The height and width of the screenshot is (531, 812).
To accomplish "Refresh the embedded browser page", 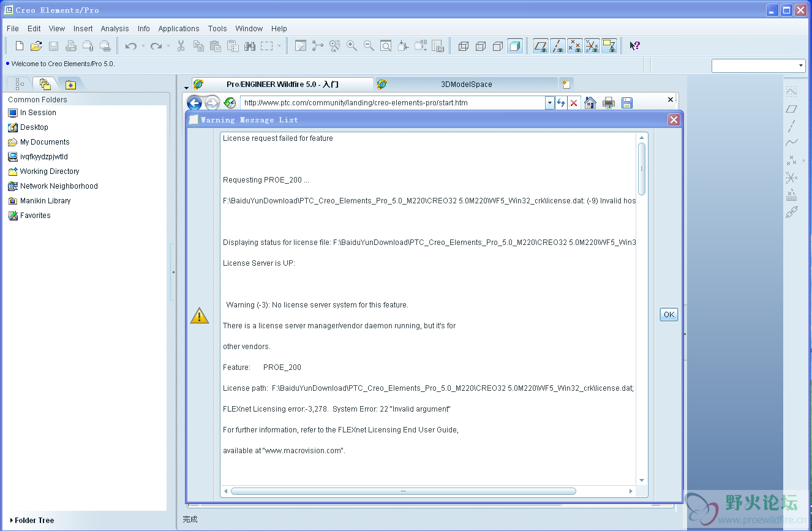I will (x=560, y=103).
